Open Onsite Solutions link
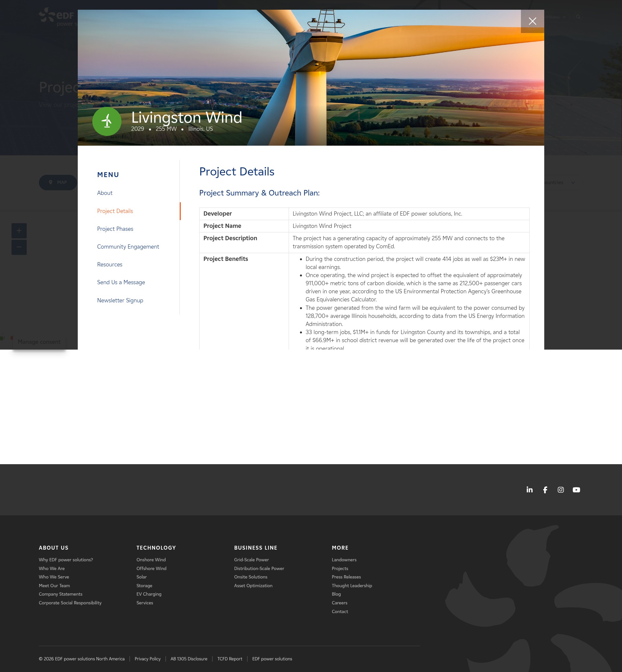This screenshot has width=622, height=672. tap(250, 577)
